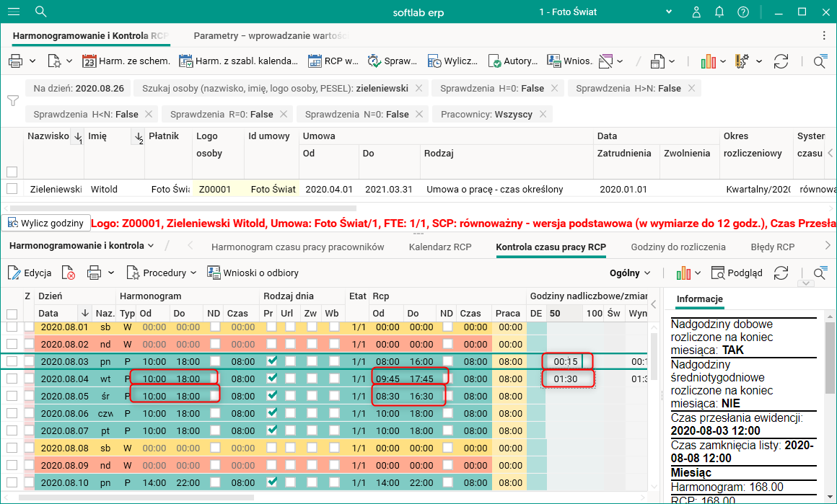Open the Ogólny view dropdown

coord(630,273)
